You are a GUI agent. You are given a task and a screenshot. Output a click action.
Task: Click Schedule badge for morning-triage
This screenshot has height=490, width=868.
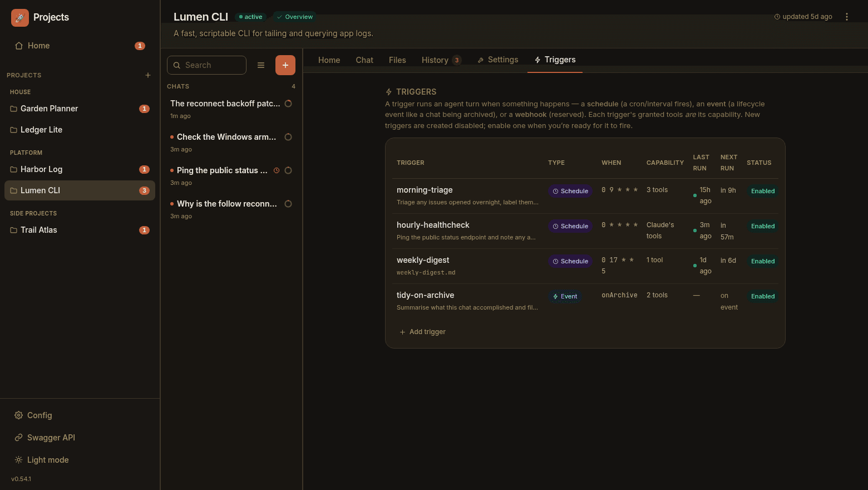pos(570,191)
